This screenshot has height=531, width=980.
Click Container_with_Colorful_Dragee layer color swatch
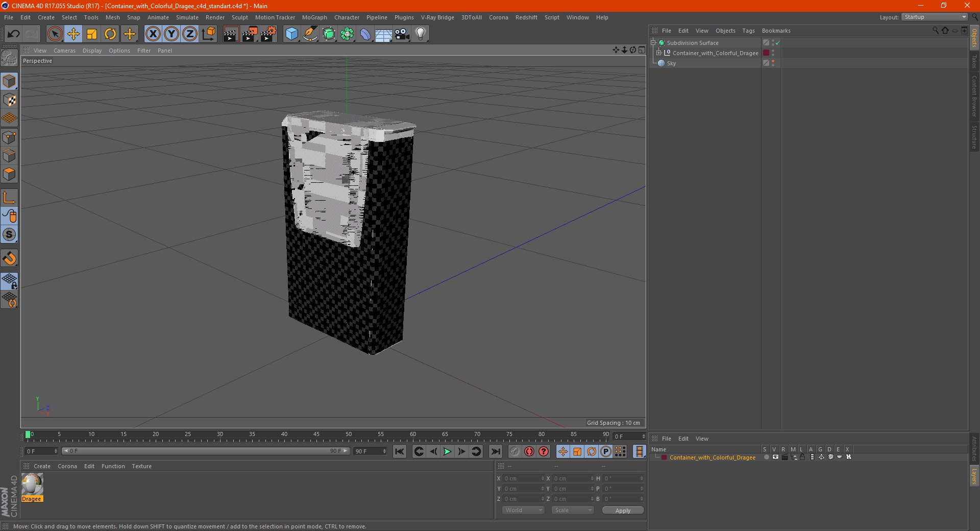pyautogui.click(x=664, y=457)
